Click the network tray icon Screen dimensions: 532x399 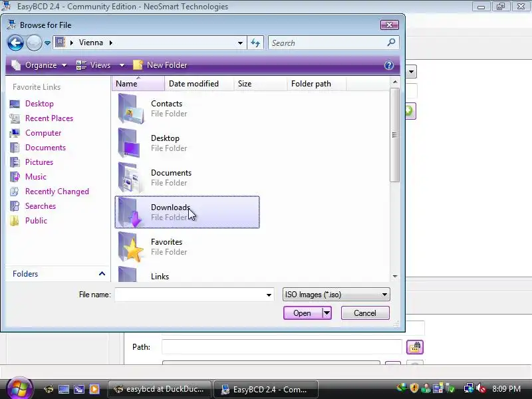click(x=469, y=388)
